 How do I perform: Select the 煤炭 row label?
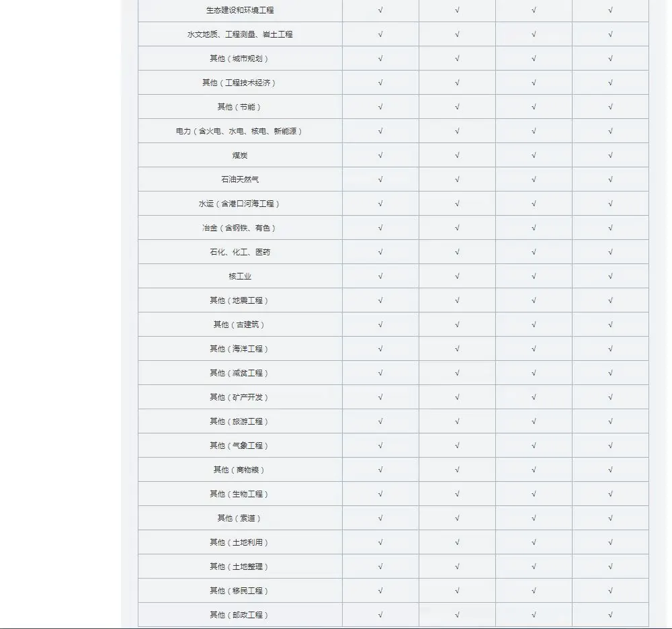coord(240,155)
